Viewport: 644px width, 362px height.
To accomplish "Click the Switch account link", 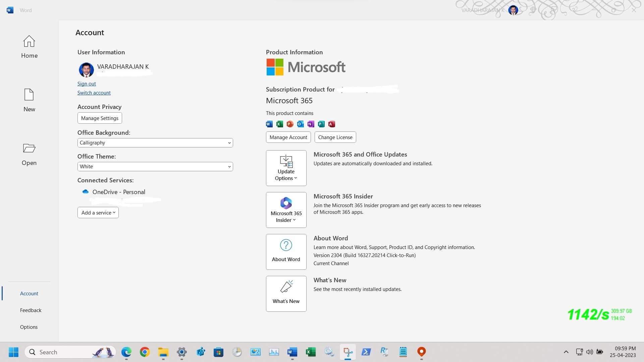I will 94,93.
